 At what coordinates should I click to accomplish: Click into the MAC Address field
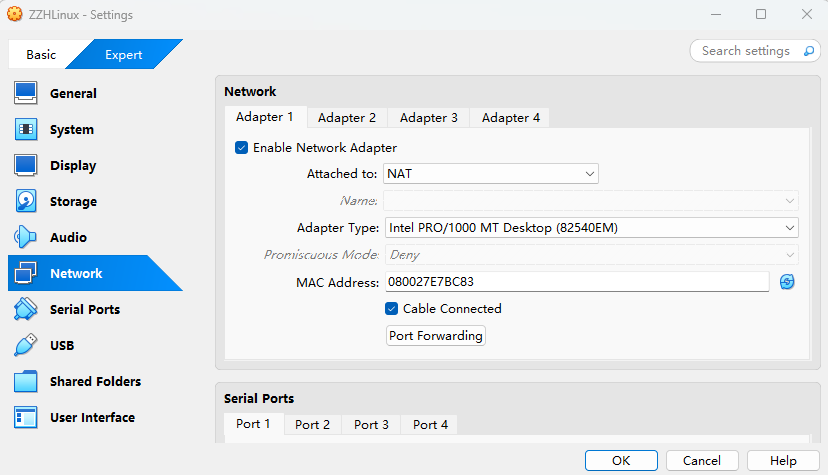pyautogui.click(x=576, y=282)
